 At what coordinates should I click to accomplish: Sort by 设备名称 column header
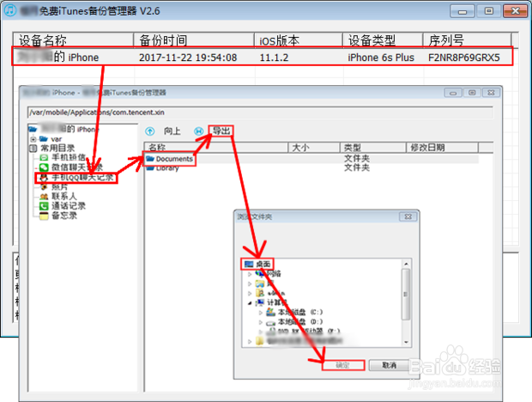click(x=73, y=40)
